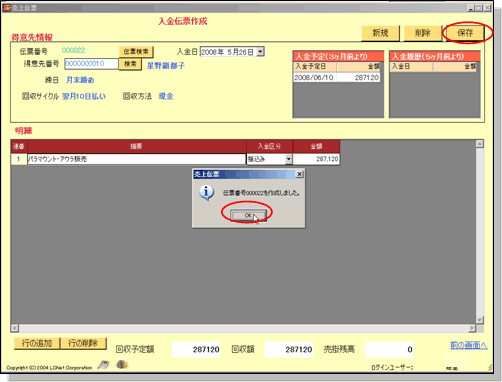Click the 入金予定 row 2008/06/10
This screenshot has height=382, width=502.
point(336,77)
